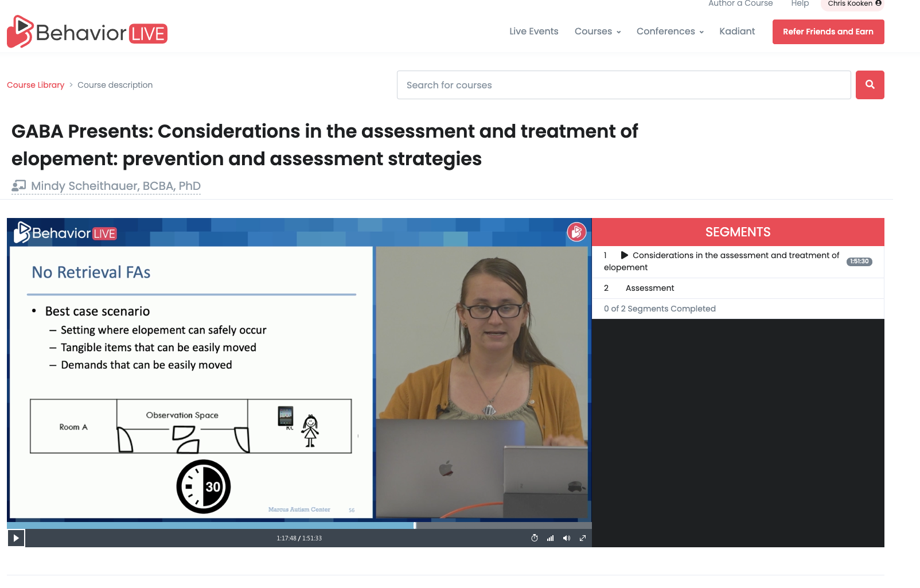Open instructor Mindy Scheithauer's profile link
Viewport: 920px width, 588px height.
tap(116, 186)
